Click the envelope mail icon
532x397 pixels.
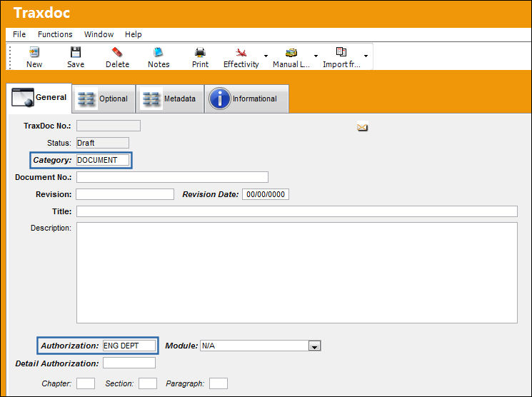pos(362,127)
